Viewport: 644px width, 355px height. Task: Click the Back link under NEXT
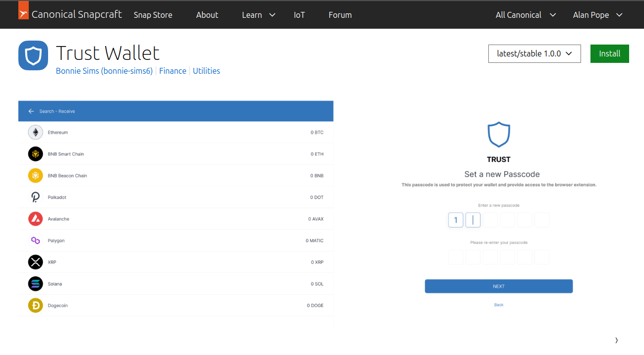point(499,305)
